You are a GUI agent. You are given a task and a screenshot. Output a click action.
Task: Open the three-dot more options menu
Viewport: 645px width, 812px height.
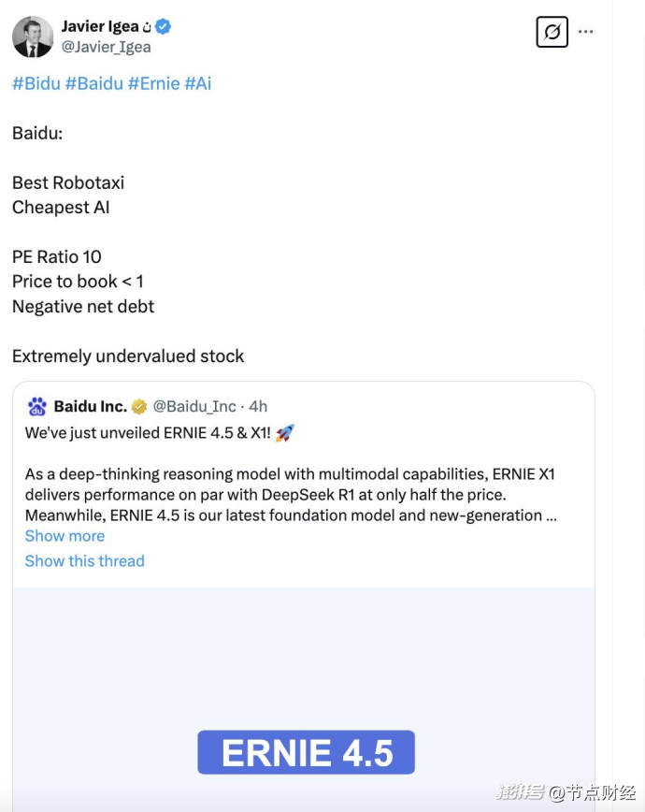(586, 32)
